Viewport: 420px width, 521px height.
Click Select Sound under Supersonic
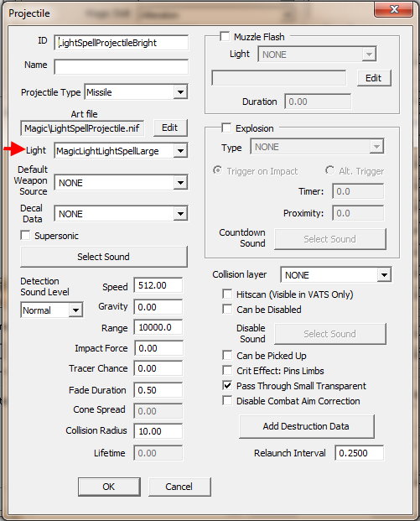[104, 257]
